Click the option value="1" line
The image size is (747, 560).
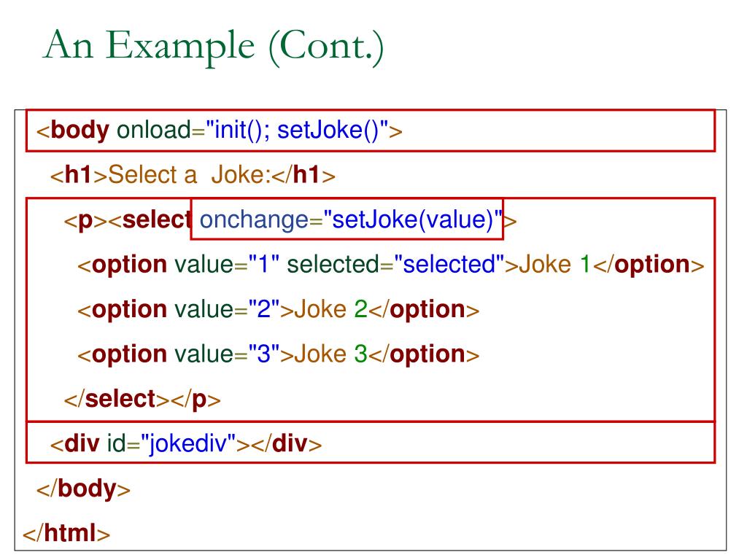point(391,265)
